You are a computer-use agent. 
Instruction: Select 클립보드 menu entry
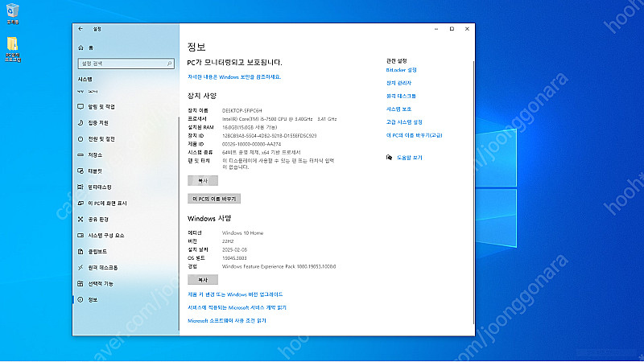tap(97, 251)
